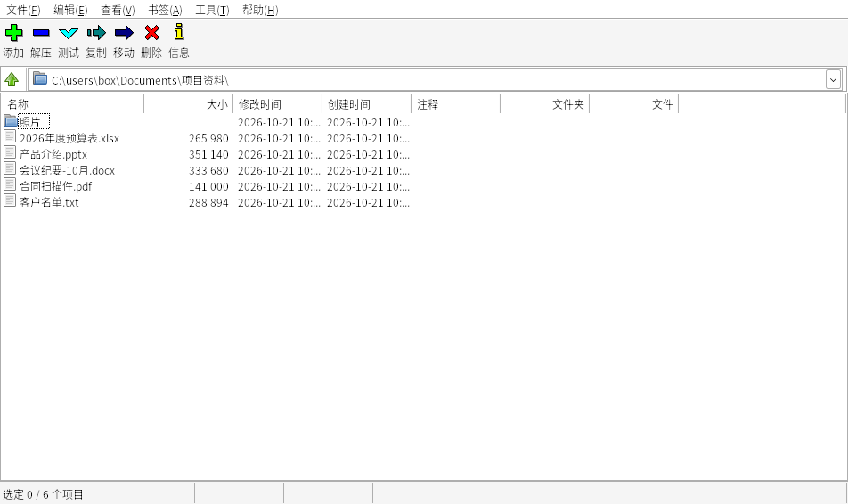The image size is (848, 504).
Task: Click file icon of 会议纪要-10月.docx
Action: coord(10,168)
